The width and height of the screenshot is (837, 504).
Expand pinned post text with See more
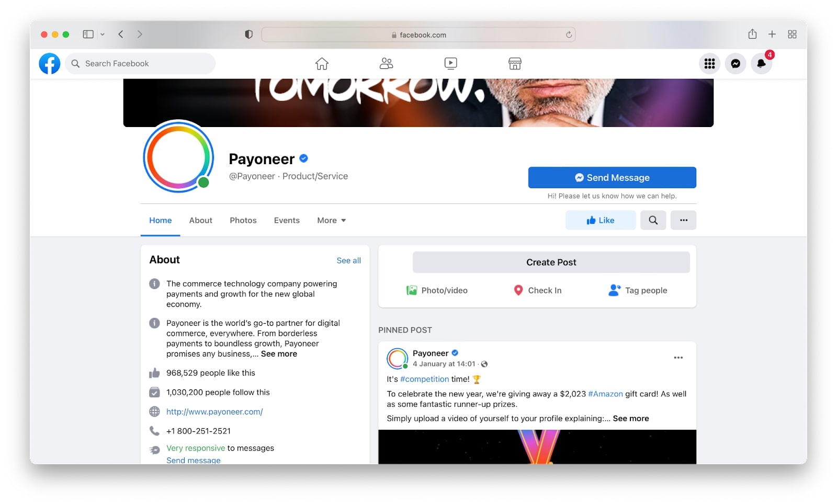click(631, 419)
